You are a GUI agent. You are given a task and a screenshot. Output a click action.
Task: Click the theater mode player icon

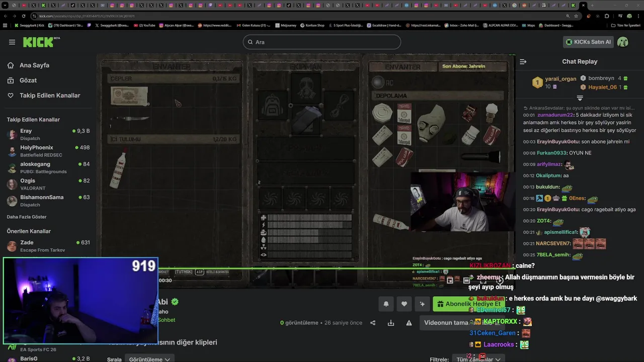coord(466,281)
